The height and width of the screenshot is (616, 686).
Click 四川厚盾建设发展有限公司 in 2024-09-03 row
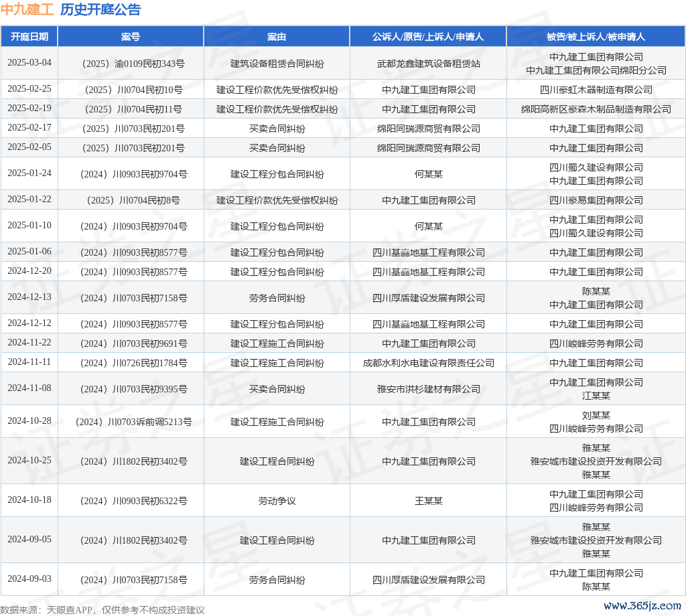(x=428, y=580)
